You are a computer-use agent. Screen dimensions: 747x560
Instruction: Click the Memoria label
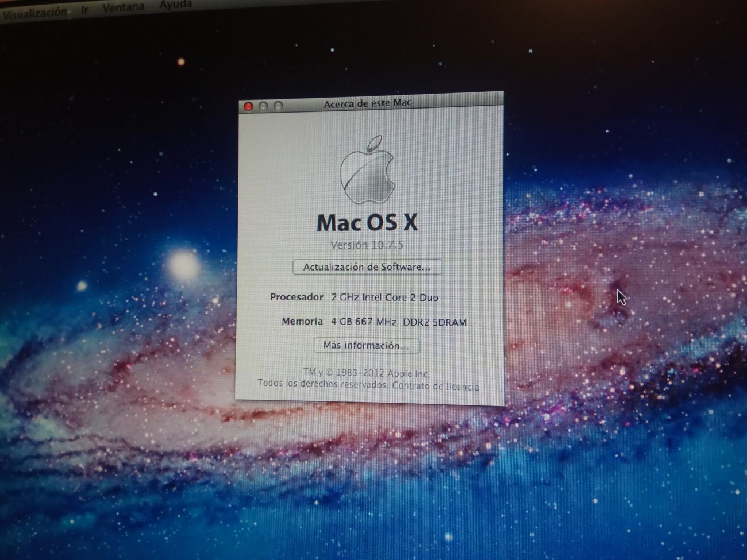pos(302,321)
